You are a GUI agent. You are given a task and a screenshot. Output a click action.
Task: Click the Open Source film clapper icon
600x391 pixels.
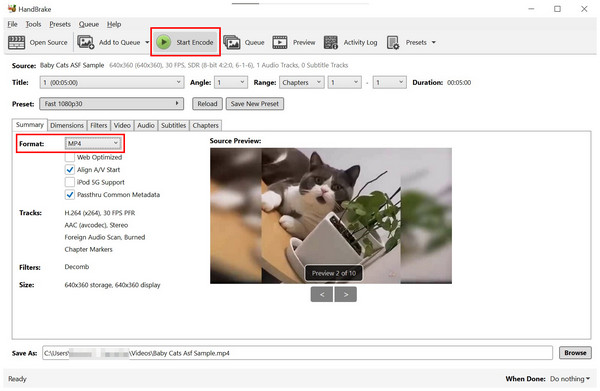[16, 42]
